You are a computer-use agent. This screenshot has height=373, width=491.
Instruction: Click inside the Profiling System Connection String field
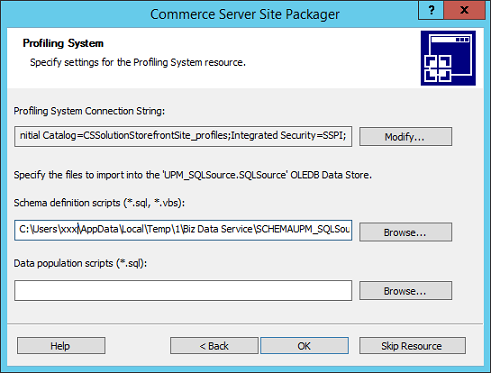[183, 136]
